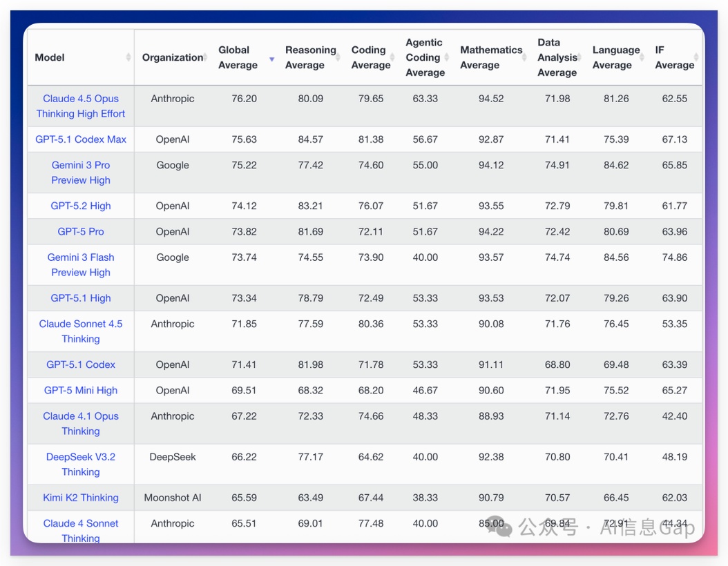Click Google cell in Gemini 3 Pro row
The image size is (728, 566).
(x=173, y=165)
